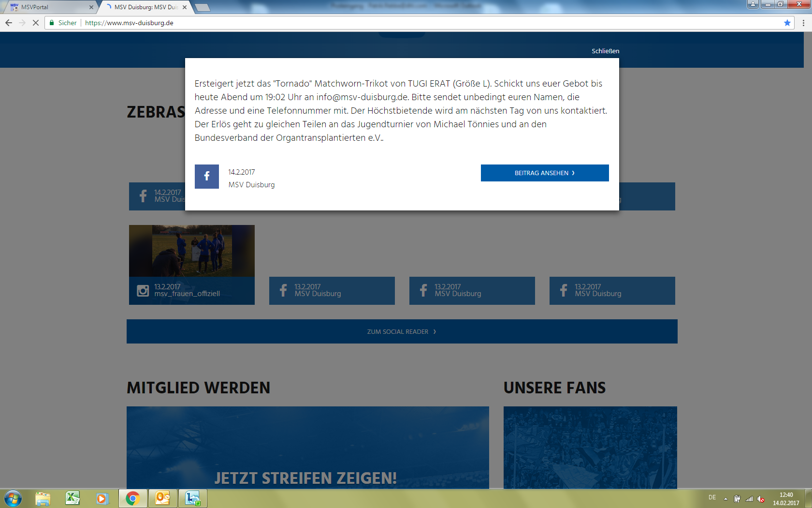Show hidden system tray icons
The width and height of the screenshot is (812, 508).
click(x=725, y=499)
